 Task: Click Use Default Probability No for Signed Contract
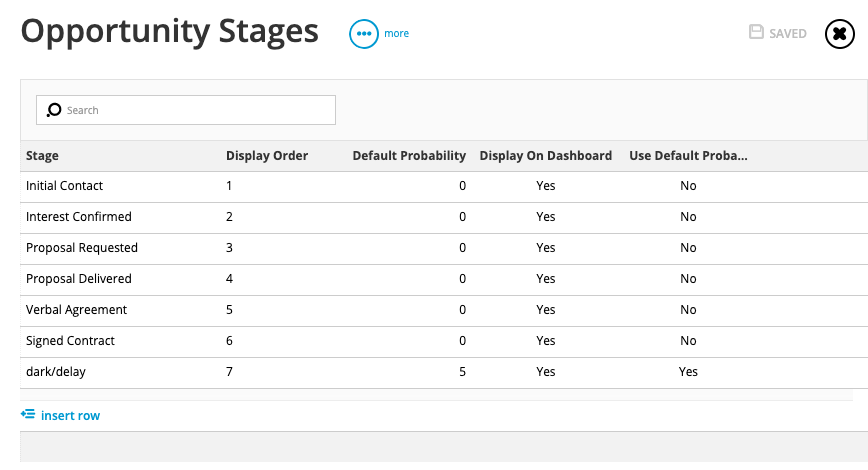[688, 340]
